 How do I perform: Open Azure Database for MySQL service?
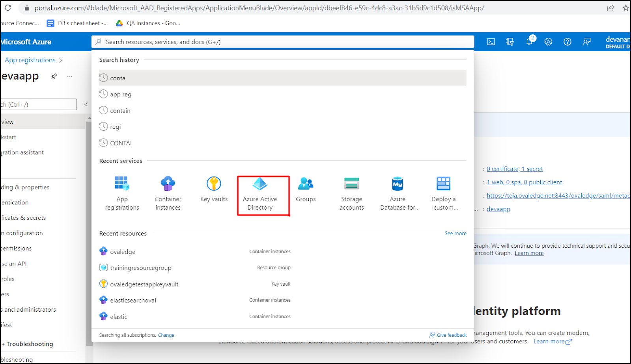pos(398,193)
